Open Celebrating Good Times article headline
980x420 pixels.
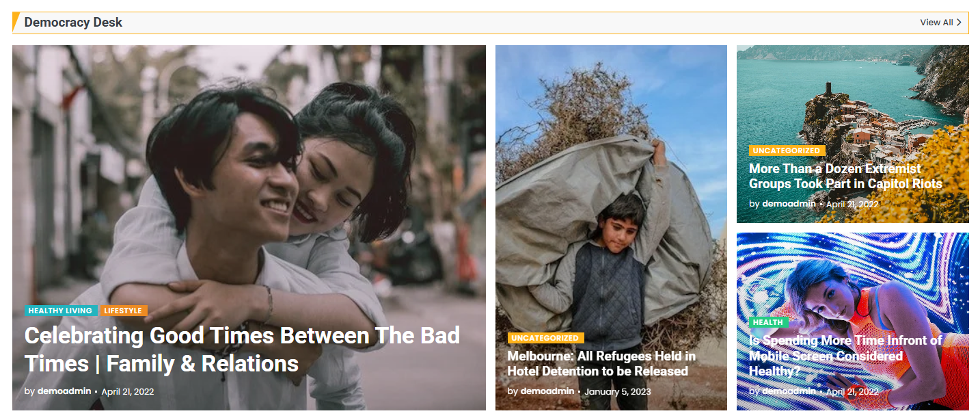tap(242, 350)
